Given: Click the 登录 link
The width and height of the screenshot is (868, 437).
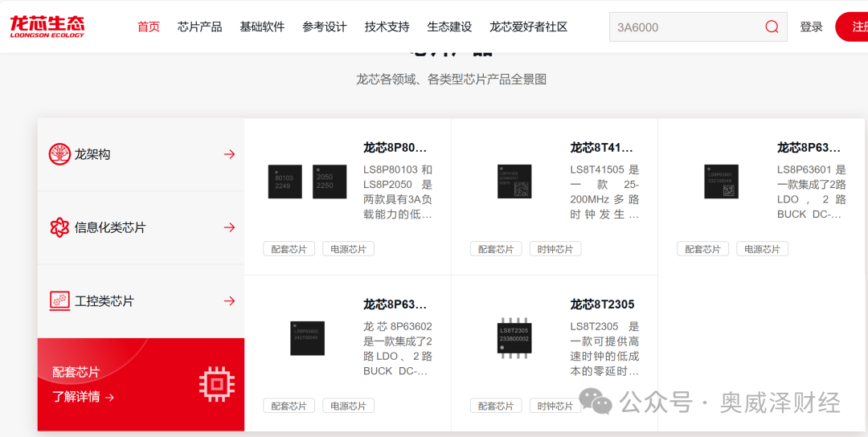Looking at the screenshot, I should pyautogui.click(x=811, y=27).
